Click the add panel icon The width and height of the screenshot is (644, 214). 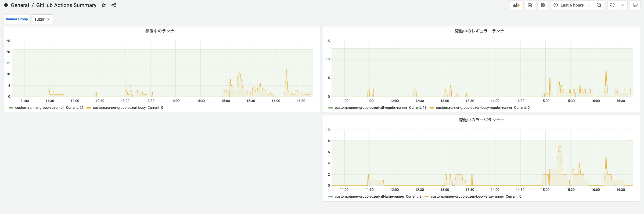pos(516,5)
